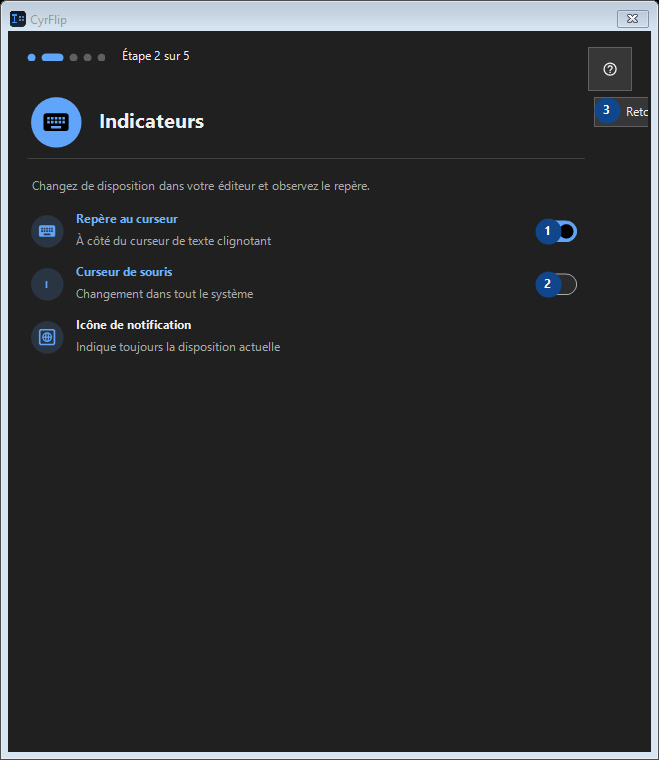Click the fifth step progress dot

click(x=101, y=57)
